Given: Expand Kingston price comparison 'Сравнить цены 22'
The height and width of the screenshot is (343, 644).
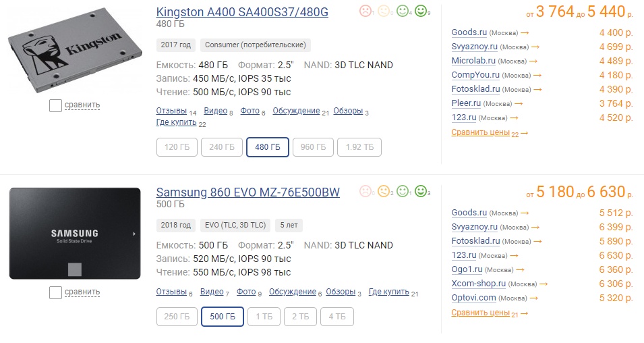Looking at the screenshot, I should click(x=485, y=133).
